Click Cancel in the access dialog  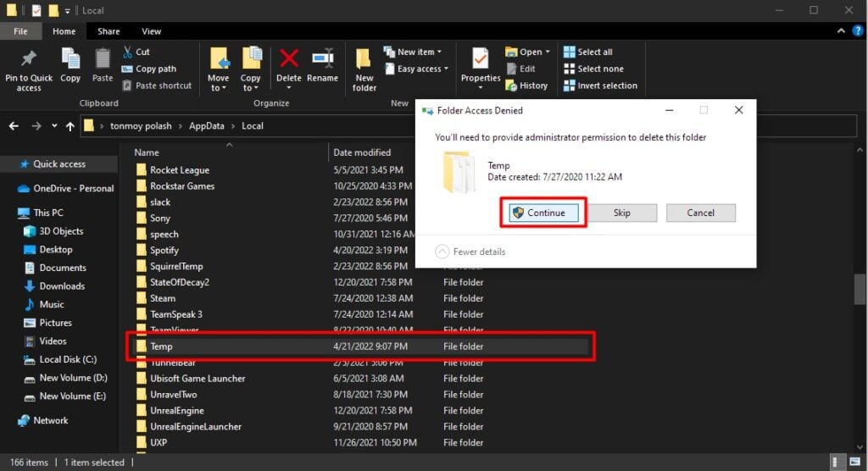point(700,213)
